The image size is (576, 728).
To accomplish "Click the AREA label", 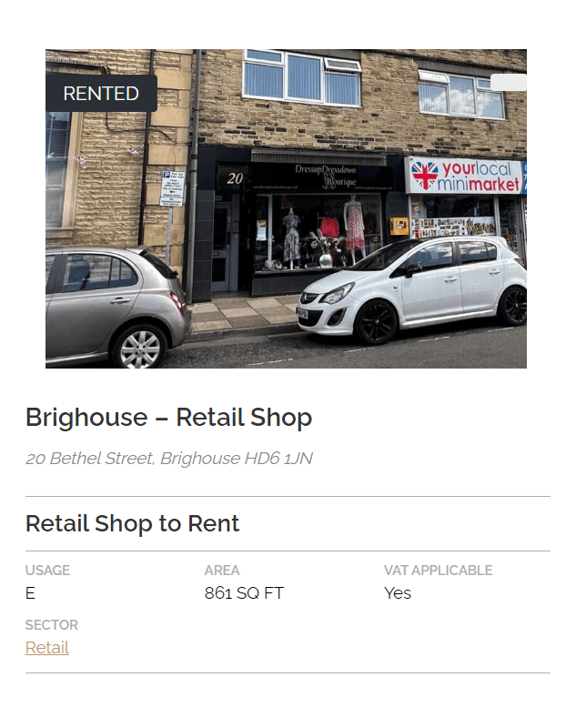I will coord(222,571).
